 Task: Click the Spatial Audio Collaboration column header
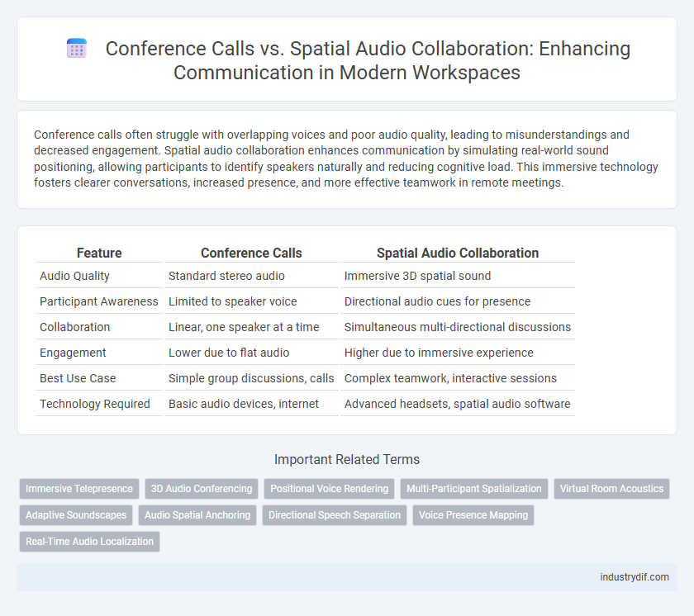[457, 254]
